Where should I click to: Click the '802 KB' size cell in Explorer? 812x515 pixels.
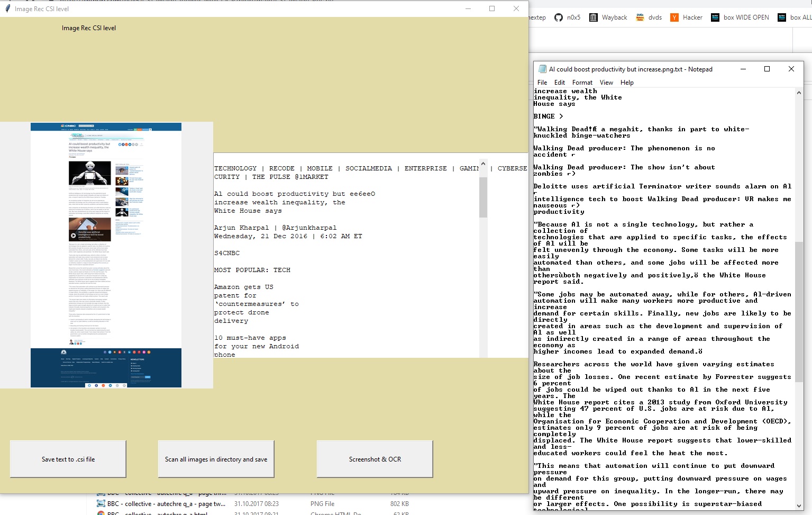(x=399, y=504)
